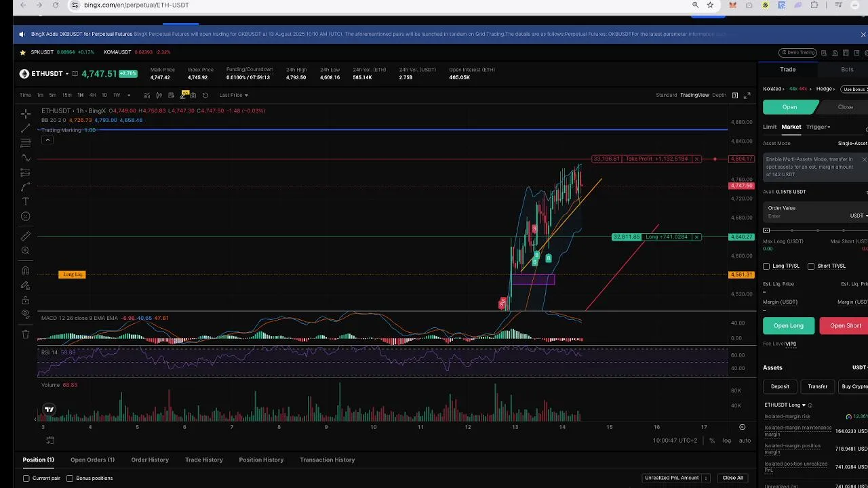The image size is (868, 488).
Task: Toggle auto scale on the chart
Action: (745, 441)
